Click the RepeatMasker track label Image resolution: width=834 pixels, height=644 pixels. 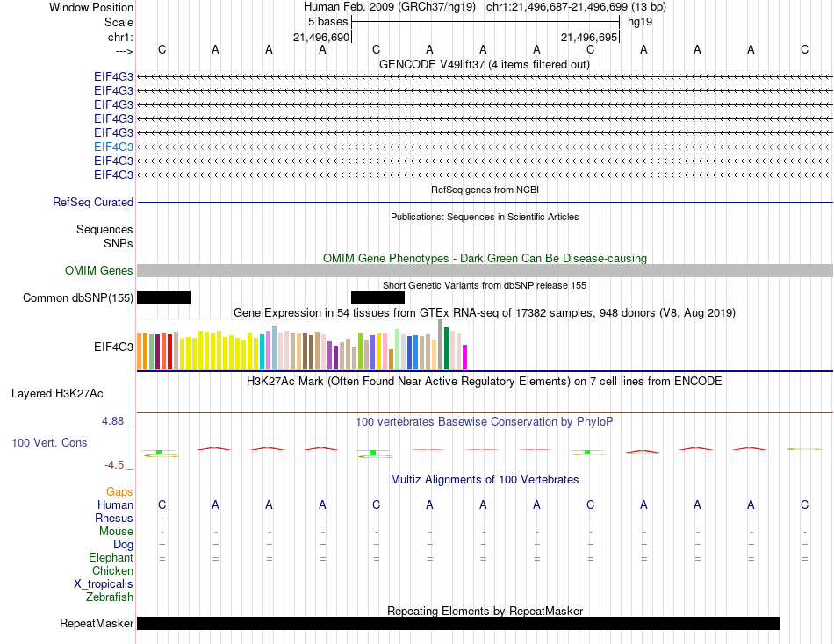97,623
